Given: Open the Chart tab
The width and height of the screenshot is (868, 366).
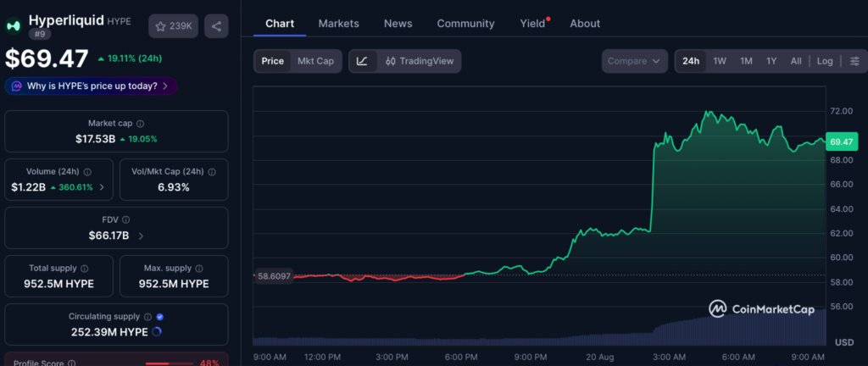Looking at the screenshot, I should pos(280,23).
